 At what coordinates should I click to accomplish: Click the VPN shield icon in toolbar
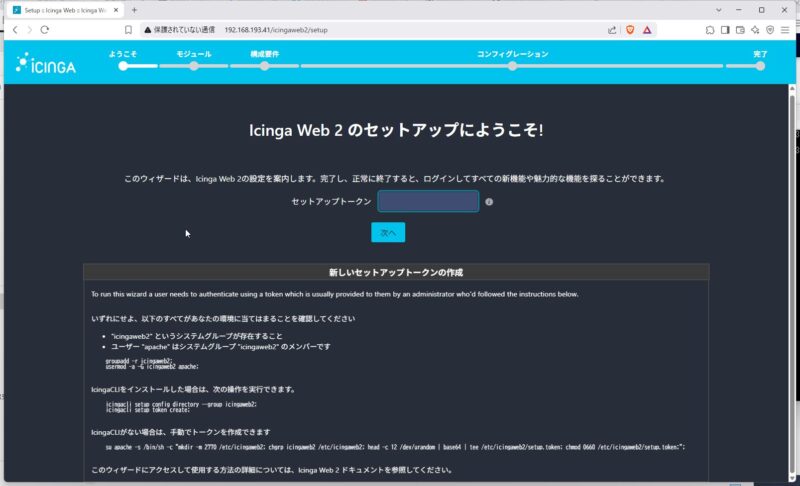(770, 30)
